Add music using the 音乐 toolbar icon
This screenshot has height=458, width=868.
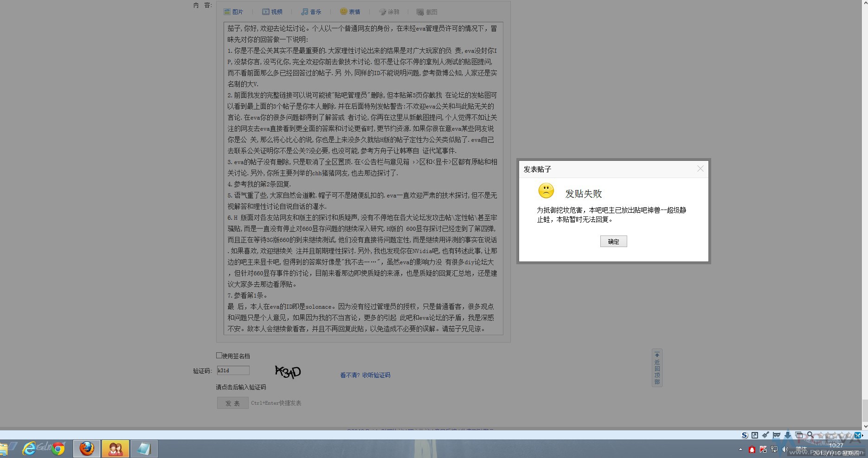coord(311,12)
